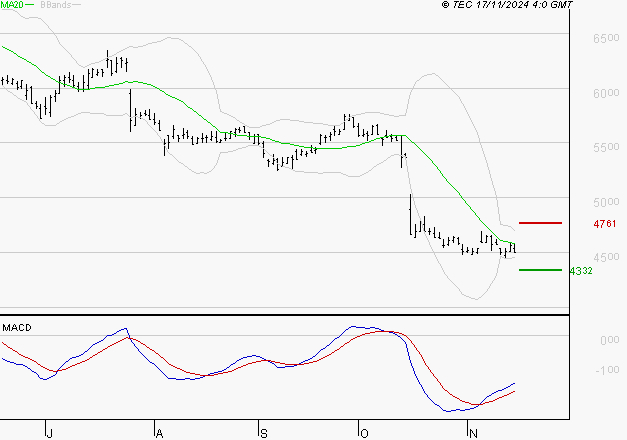Click the MACD panel label
627x440 pixels.
pos(17,328)
